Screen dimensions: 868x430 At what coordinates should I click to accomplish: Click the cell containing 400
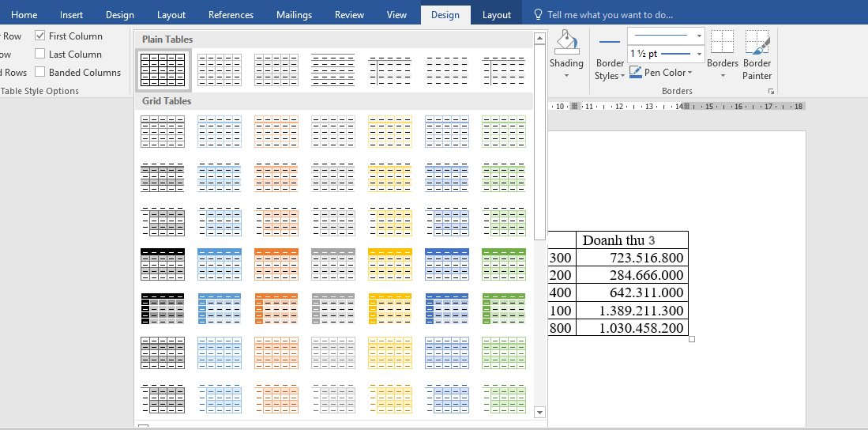tap(562, 292)
